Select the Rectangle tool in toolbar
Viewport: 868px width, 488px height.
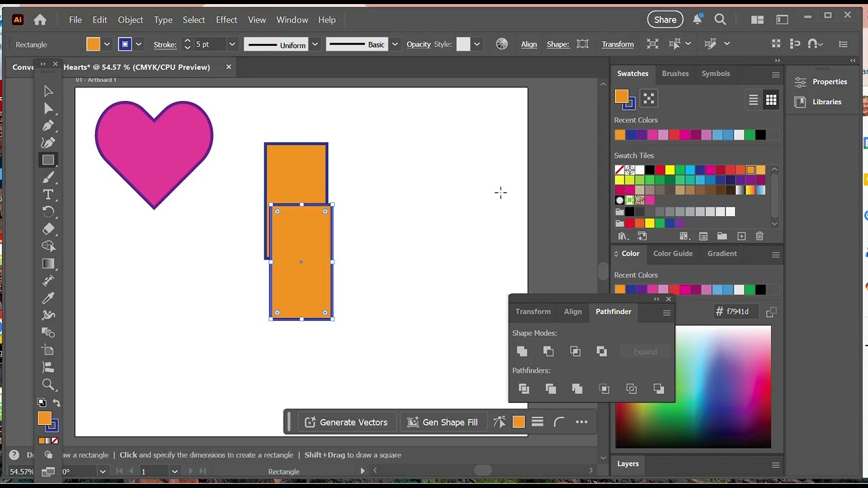pos(48,160)
